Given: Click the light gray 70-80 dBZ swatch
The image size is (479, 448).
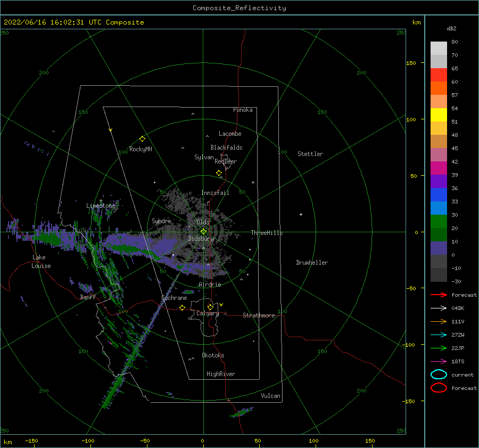Looking at the screenshot, I should [439, 48].
